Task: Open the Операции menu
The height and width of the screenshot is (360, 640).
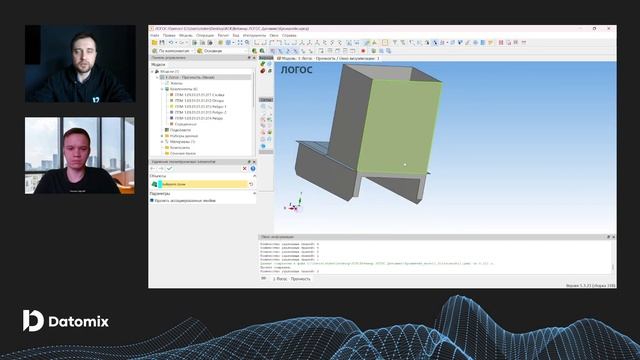Action: pos(205,36)
